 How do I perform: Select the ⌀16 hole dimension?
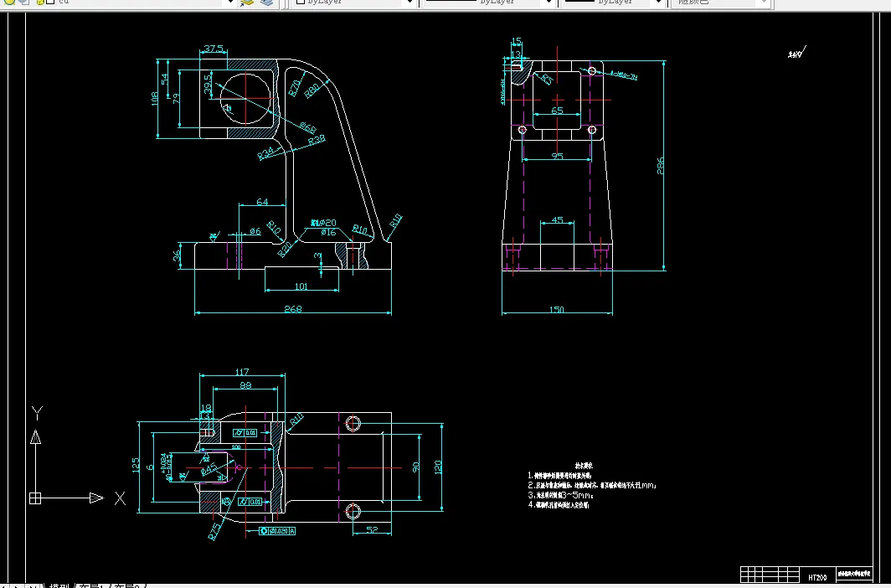point(328,232)
